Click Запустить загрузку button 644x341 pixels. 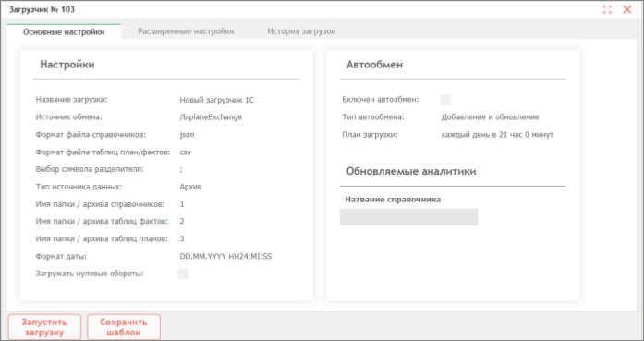44,327
